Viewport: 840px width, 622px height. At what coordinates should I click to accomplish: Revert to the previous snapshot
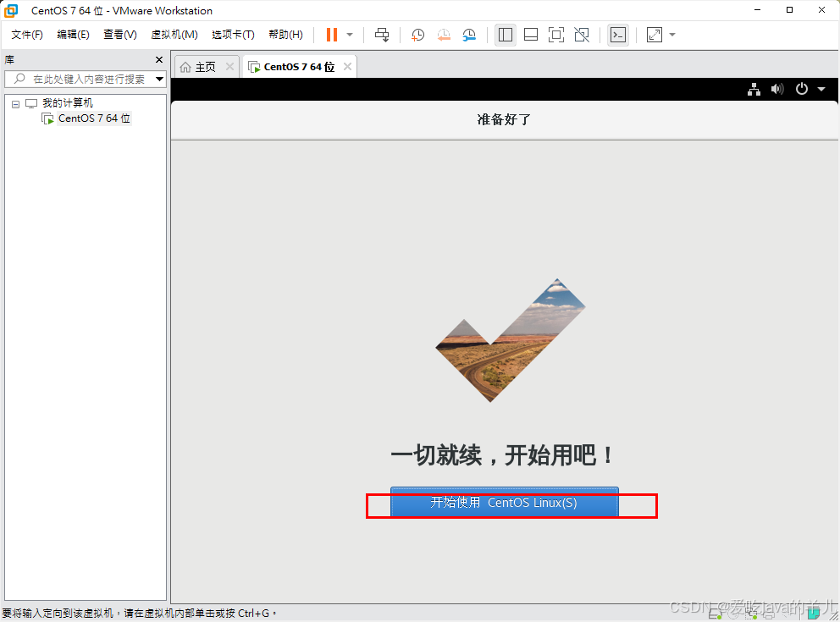[444, 35]
